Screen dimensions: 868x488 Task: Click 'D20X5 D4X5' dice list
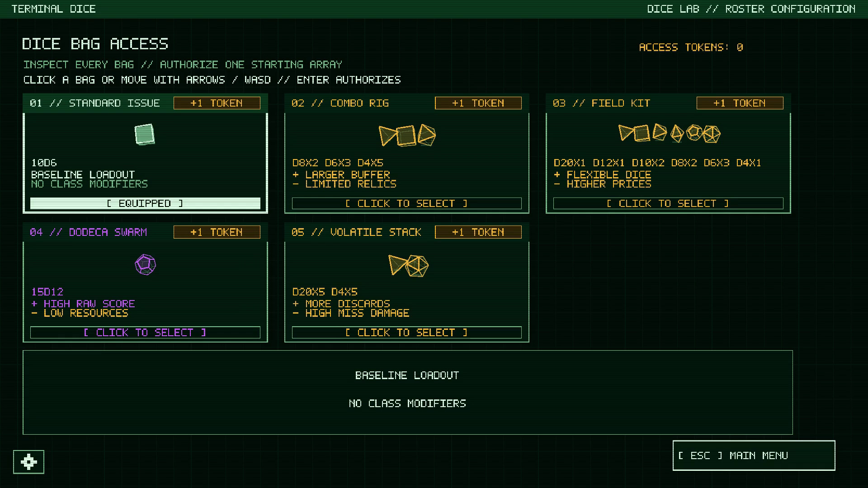[x=325, y=292]
